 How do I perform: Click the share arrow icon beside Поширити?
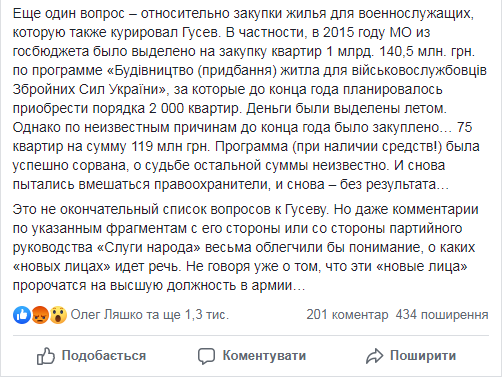[x=375, y=356]
